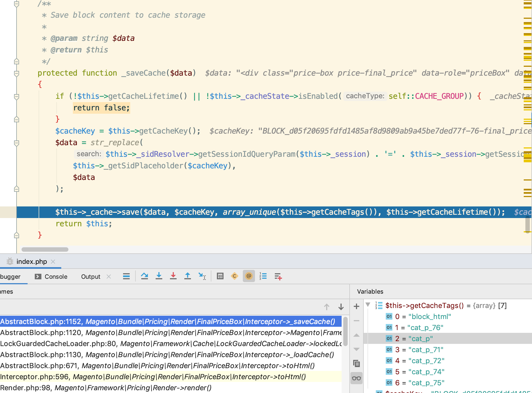Click the editor vertical scrollbar thumb
Screen dimensions: 532x393
pyautogui.click(x=528, y=224)
